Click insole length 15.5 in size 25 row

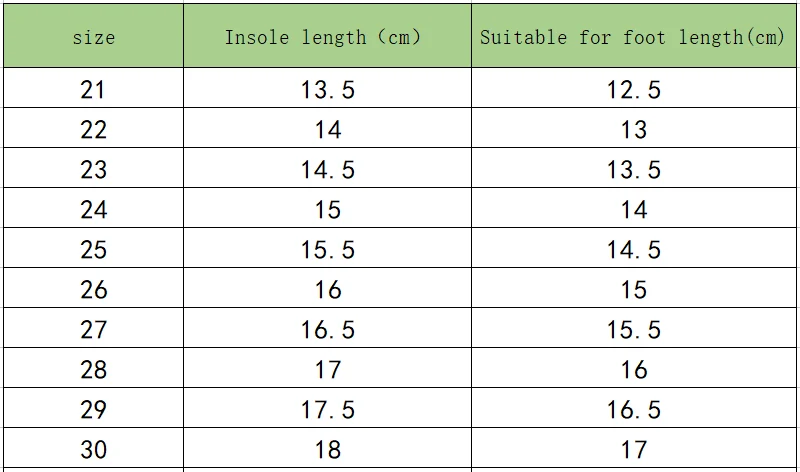click(x=327, y=250)
